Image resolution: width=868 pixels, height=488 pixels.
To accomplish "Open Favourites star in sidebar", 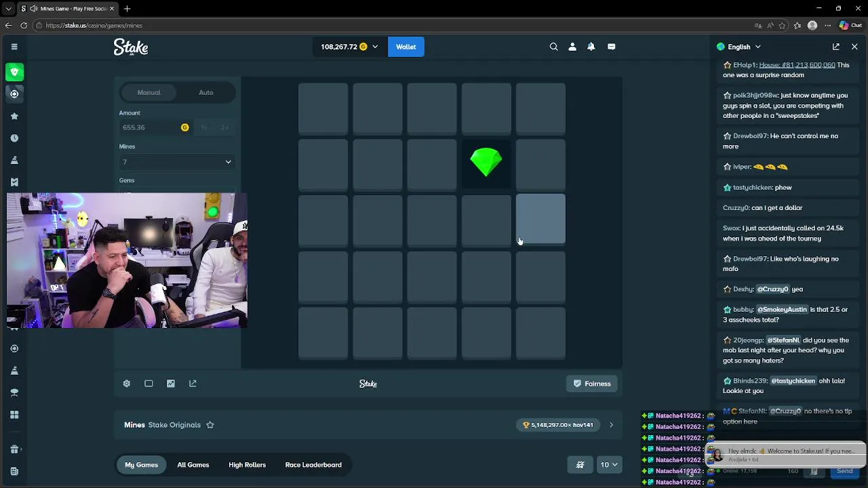I will coord(14,116).
